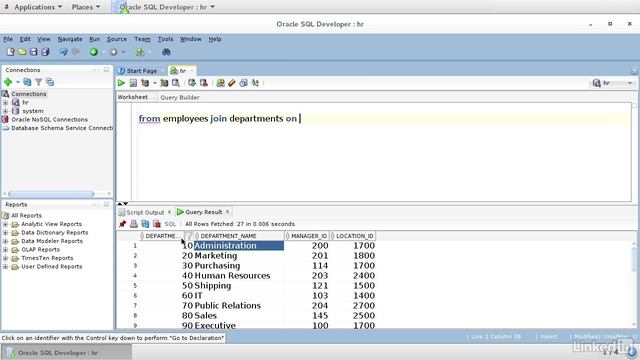Click the SQL link in Query Result
The width and height of the screenshot is (640, 360).
point(170,224)
